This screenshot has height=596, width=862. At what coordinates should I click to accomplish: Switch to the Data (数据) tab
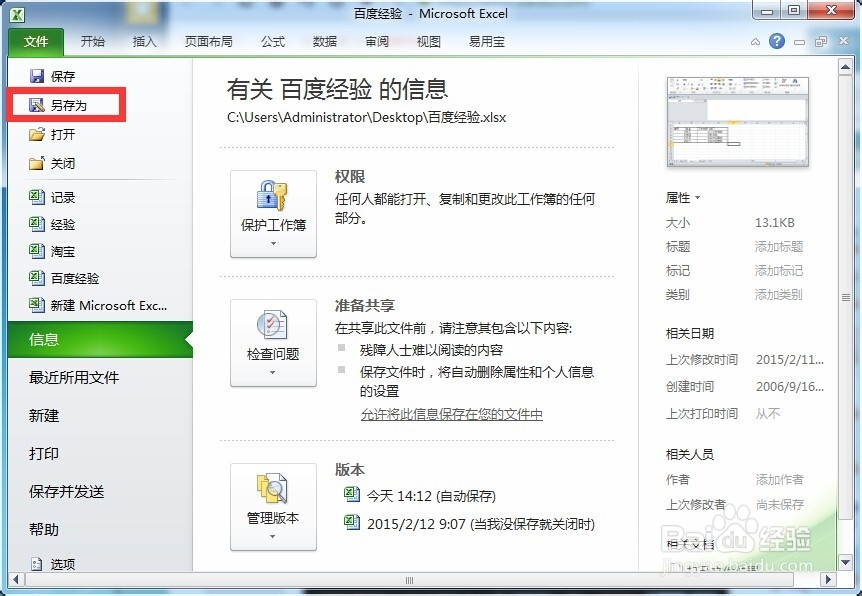[x=324, y=42]
